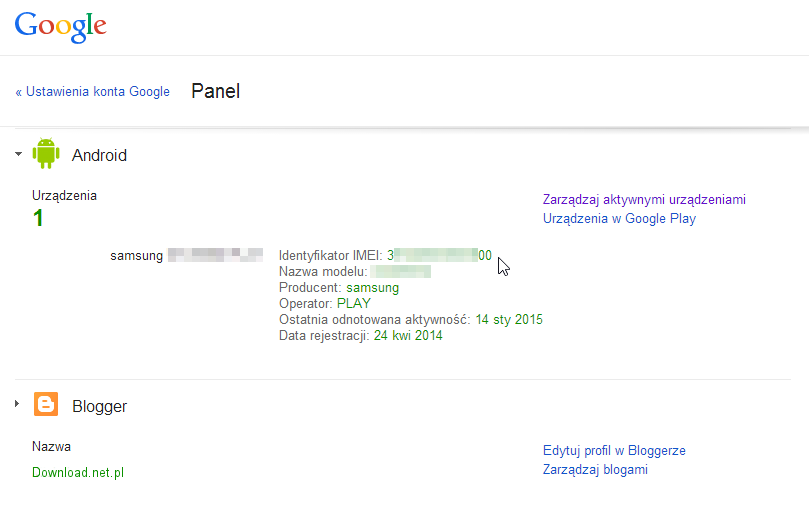Collapse the Android section arrow
Viewport: 809px width, 507px height.
19,154
